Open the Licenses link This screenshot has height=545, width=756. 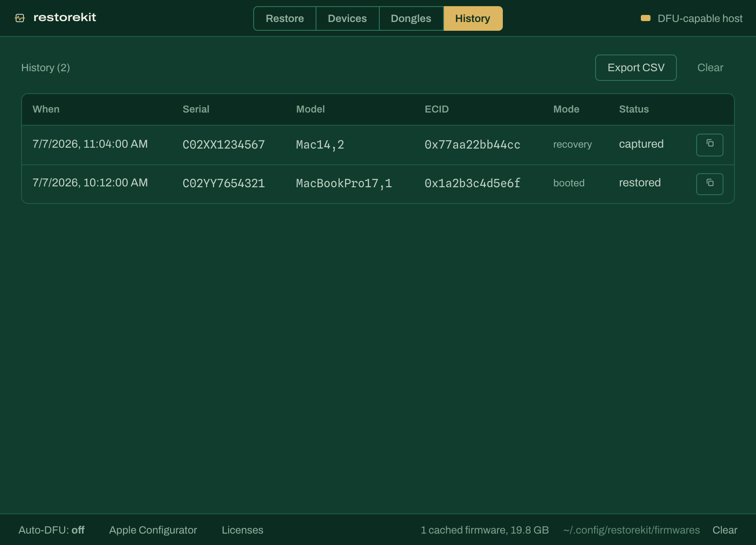242,530
